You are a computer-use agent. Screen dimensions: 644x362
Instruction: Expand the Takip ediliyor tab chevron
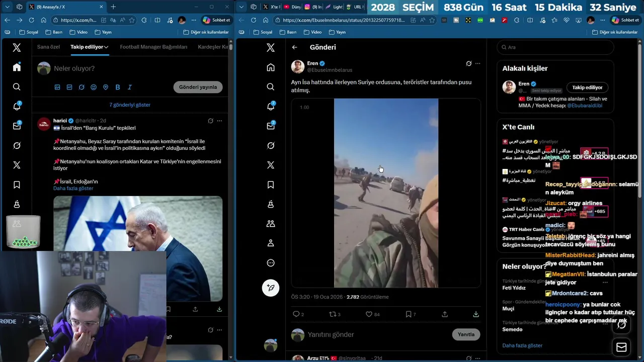click(x=107, y=47)
